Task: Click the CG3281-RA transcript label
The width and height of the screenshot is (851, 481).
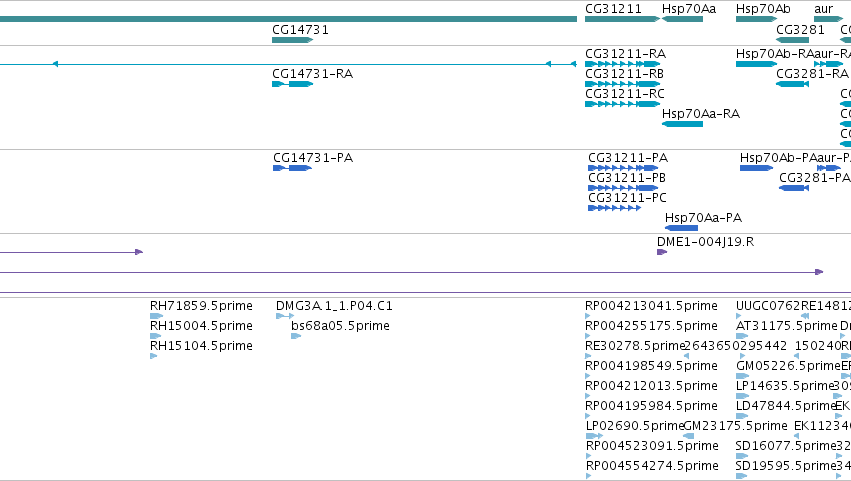Action: pos(812,74)
